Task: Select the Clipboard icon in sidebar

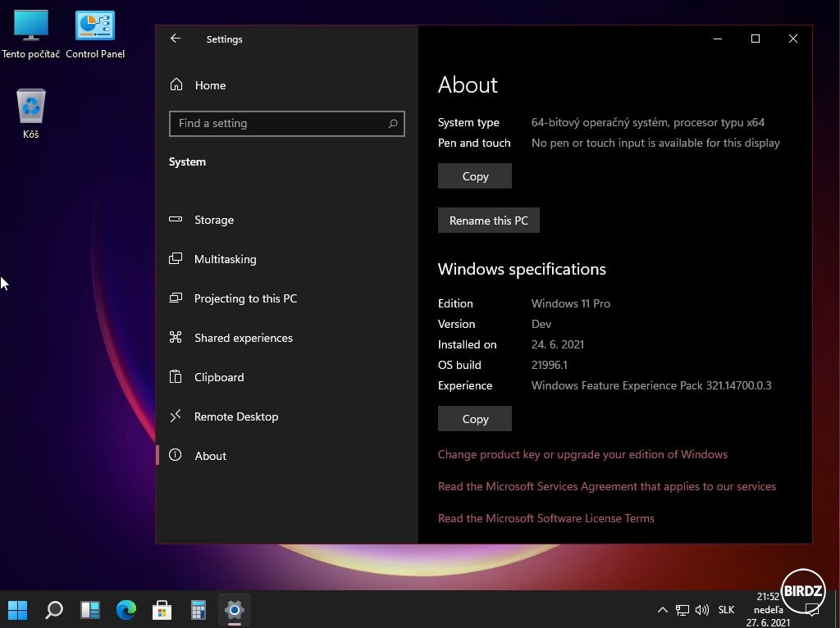Action: [176, 376]
